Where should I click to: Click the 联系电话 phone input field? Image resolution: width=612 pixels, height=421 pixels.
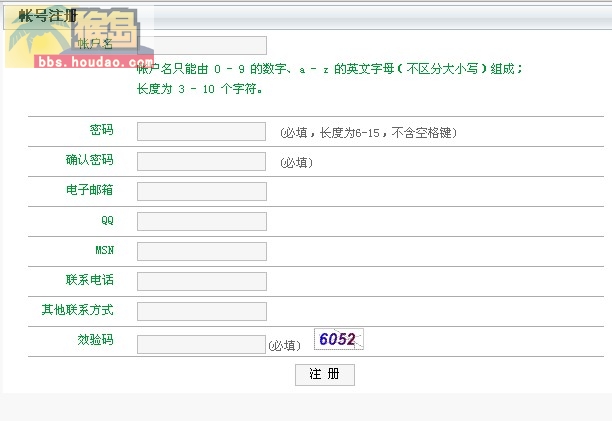coord(202,281)
